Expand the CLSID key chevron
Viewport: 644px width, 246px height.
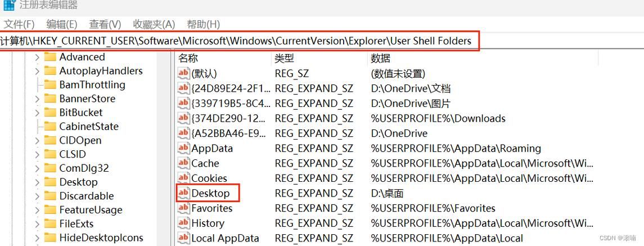coord(37,155)
